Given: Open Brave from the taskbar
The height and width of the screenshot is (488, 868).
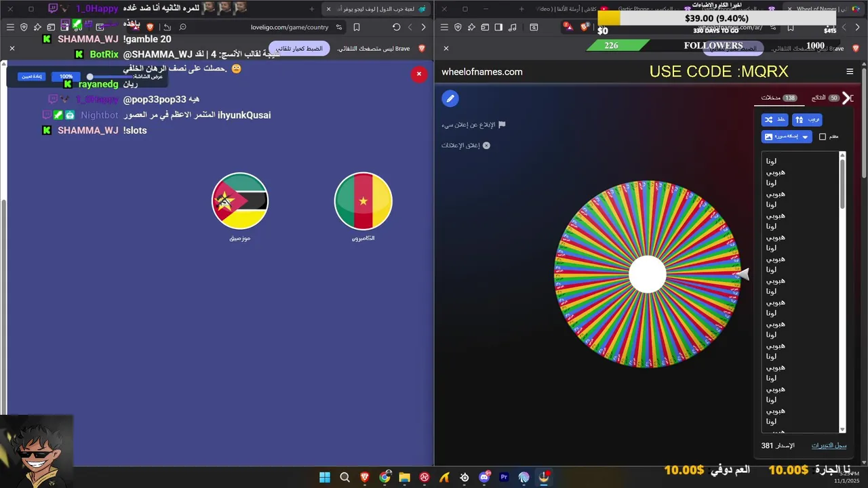Looking at the screenshot, I should [x=365, y=477].
